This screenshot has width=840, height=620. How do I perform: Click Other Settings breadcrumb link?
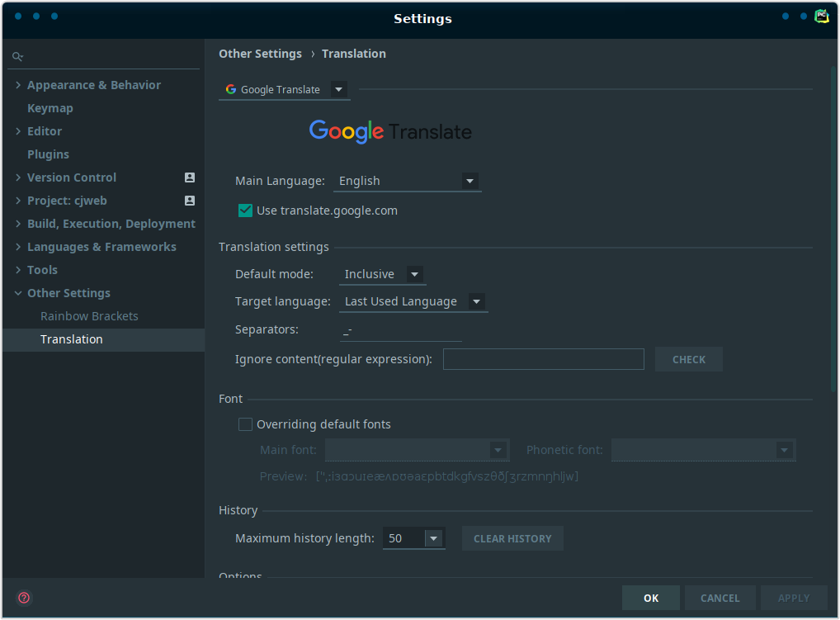point(261,54)
